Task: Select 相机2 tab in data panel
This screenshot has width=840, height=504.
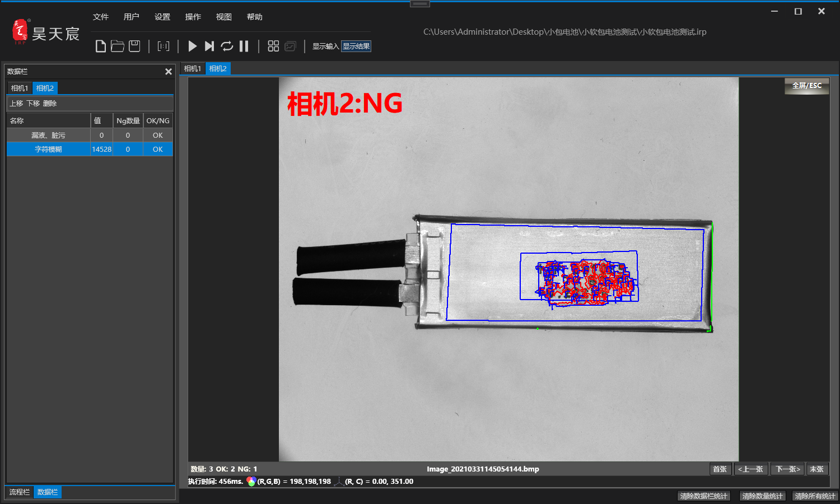Action: [x=45, y=88]
